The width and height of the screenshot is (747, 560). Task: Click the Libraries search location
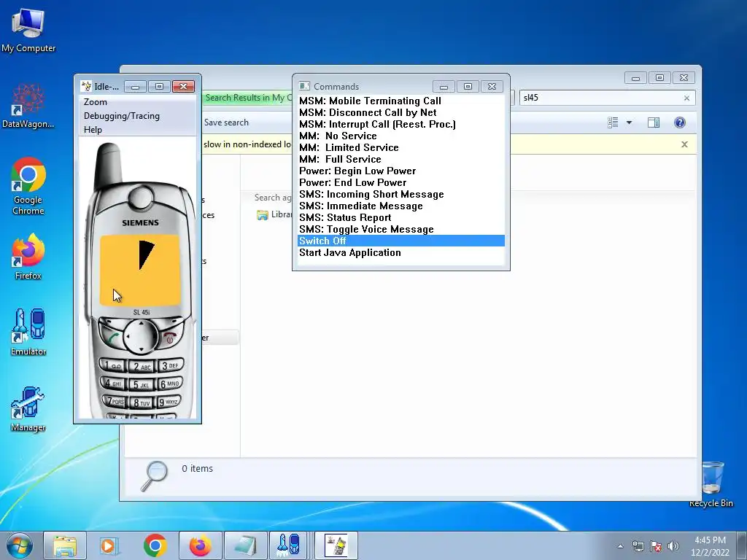[x=274, y=215]
